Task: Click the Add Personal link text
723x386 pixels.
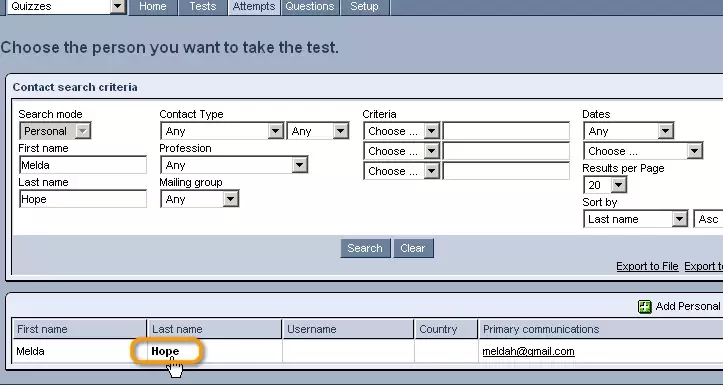Action: click(x=687, y=307)
